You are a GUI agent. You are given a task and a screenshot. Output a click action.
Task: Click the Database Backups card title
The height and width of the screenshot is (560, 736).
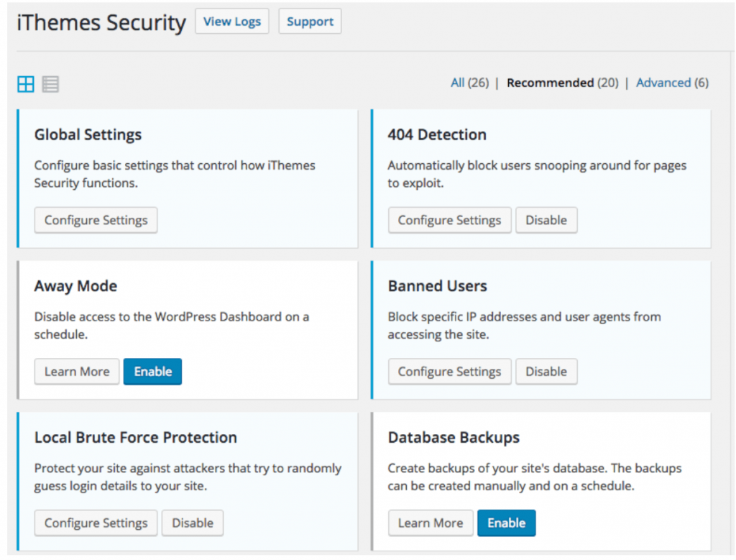click(454, 438)
